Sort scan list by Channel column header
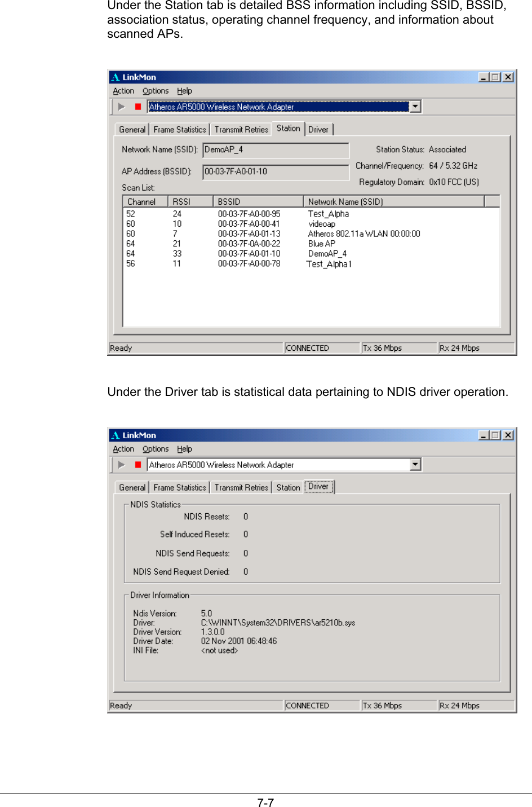The height and width of the screenshot is (807, 532). coord(145,202)
